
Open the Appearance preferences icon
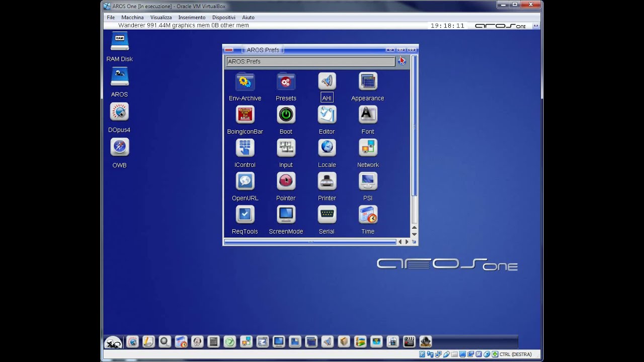click(x=368, y=81)
